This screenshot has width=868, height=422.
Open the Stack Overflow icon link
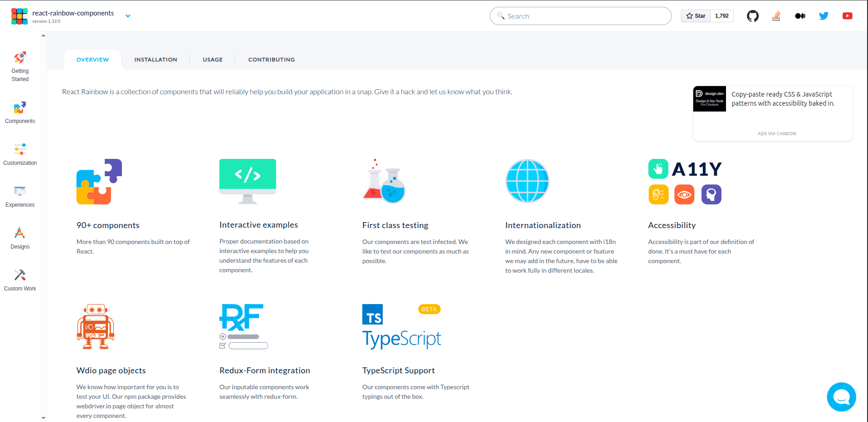(x=777, y=16)
